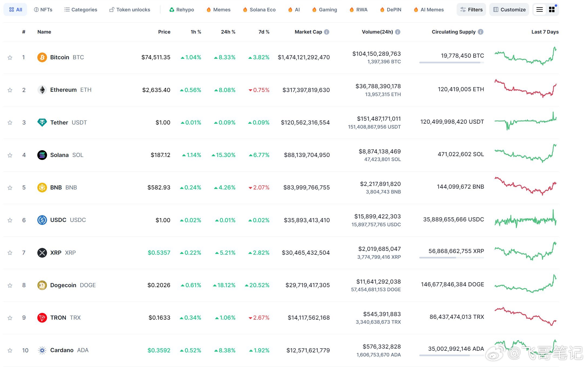
Task: Open the Token unlocks tab
Action: tap(130, 10)
